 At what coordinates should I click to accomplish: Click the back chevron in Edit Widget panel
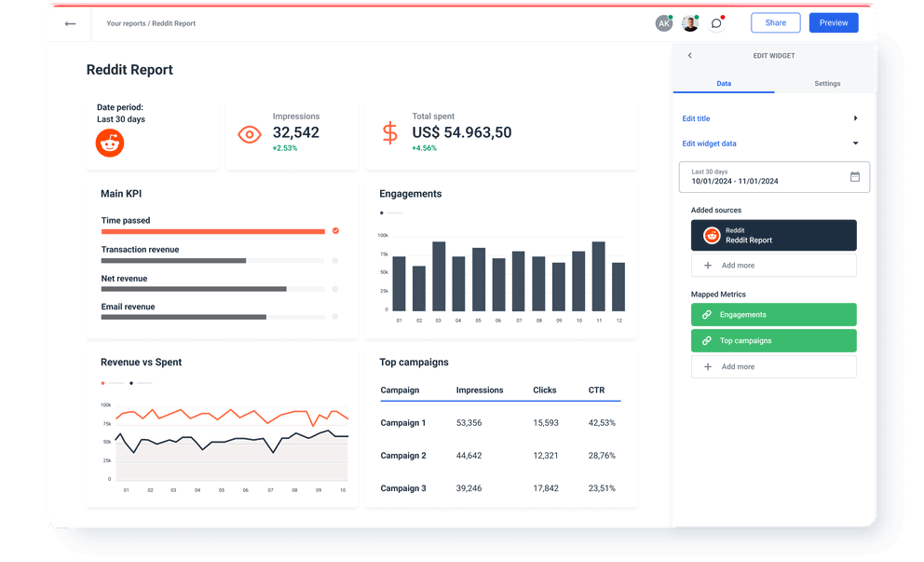click(690, 56)
